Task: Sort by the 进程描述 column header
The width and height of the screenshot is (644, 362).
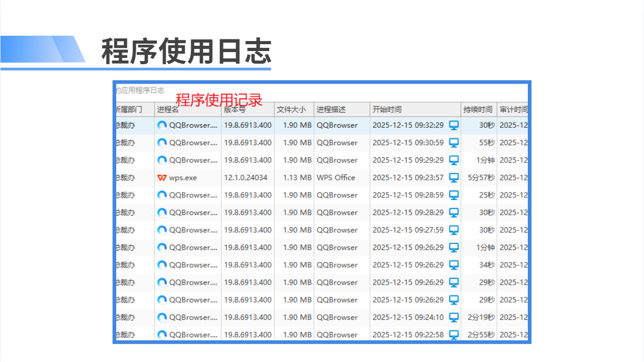Action: point(342,109)
